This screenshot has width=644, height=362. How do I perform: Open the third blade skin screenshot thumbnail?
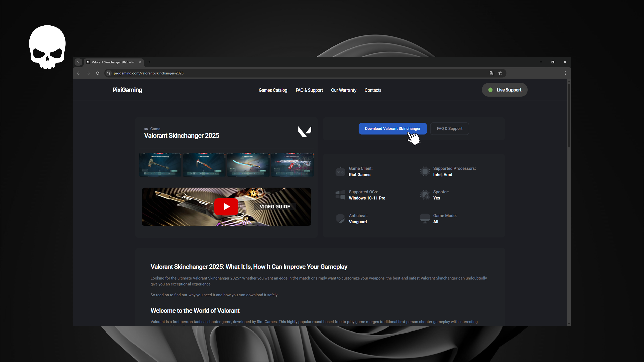[248, 165]
